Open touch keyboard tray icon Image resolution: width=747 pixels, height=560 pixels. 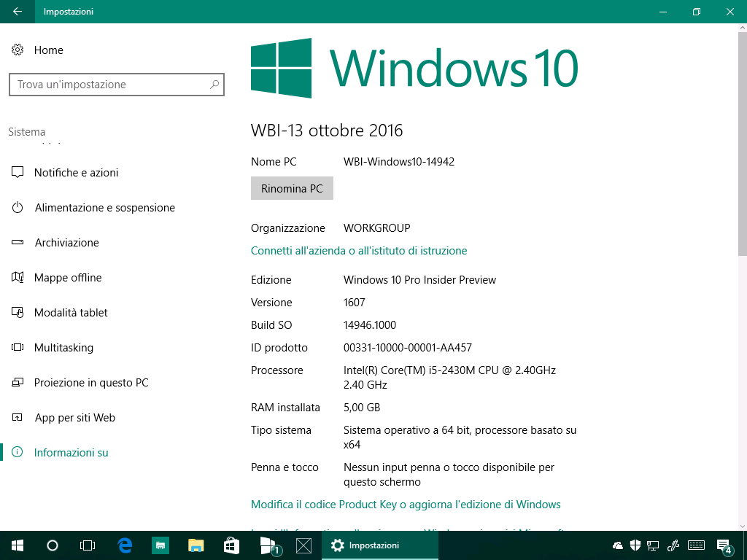(697, 545)
